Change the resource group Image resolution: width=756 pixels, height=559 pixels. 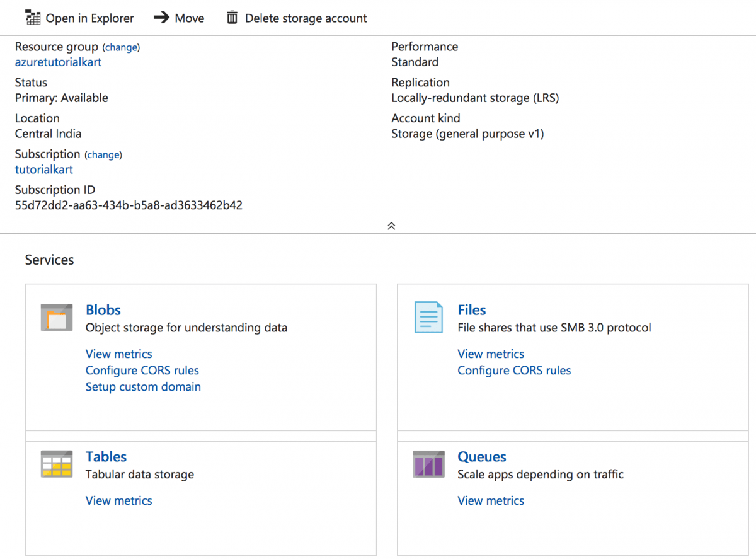121,47
